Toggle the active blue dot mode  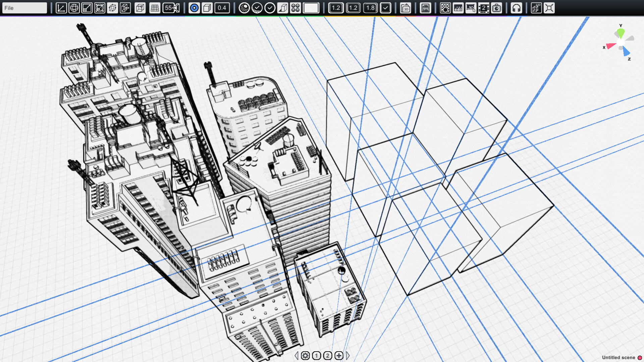[194, 8]
